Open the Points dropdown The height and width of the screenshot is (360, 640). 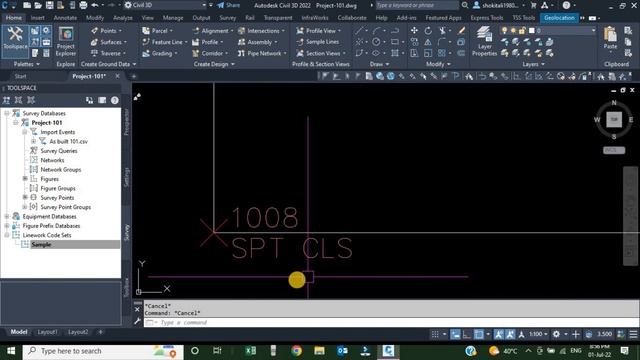pyautogui.click(x=107, y=31)
